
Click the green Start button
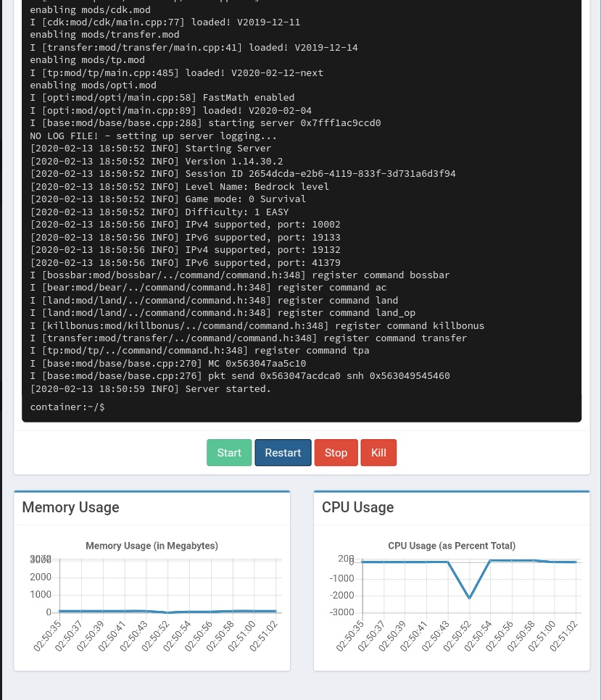coord(229,453)
